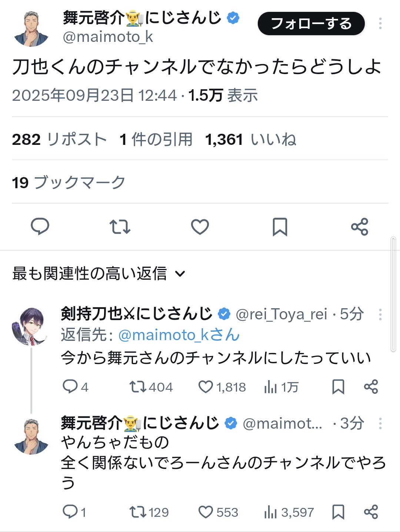Like the main post with the heart icon
Viewport: 400px width, 532px height.
(200, 227)
